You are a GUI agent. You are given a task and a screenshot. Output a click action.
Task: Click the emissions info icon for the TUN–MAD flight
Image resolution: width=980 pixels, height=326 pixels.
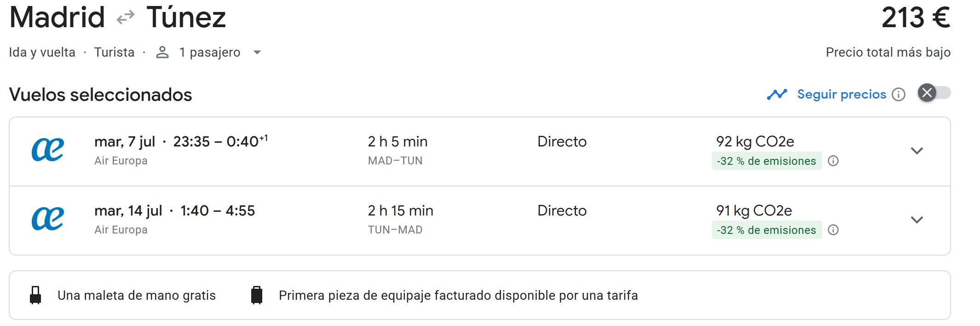tap(833, 230)
